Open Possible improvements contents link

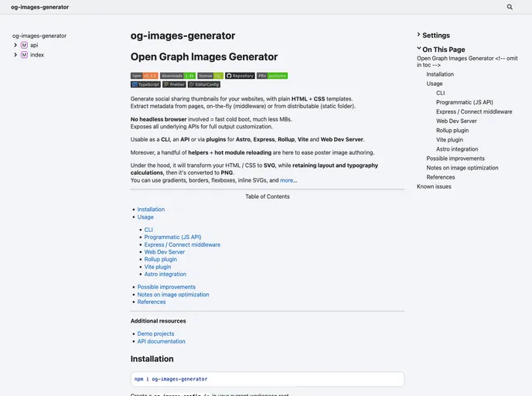coord(166,287)
